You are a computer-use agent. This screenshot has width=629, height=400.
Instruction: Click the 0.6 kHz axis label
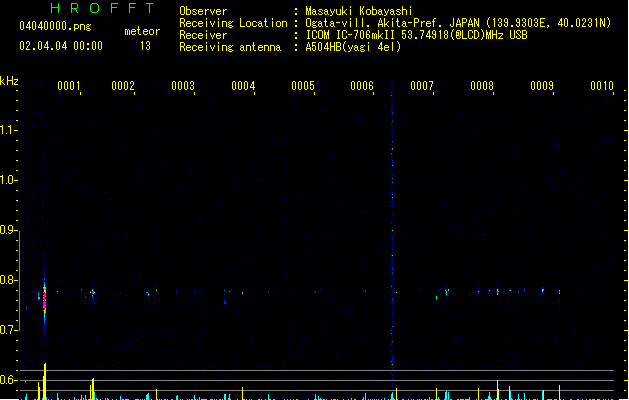(8, 380)
